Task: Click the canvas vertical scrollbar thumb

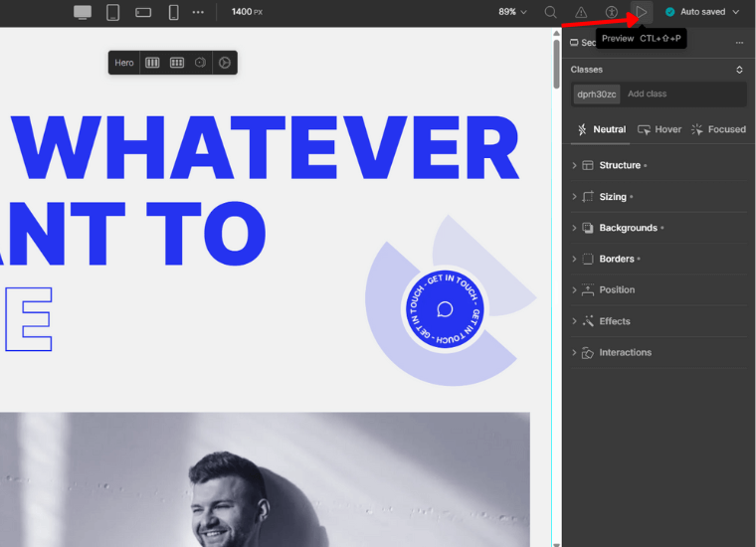Action: [556, 64]
